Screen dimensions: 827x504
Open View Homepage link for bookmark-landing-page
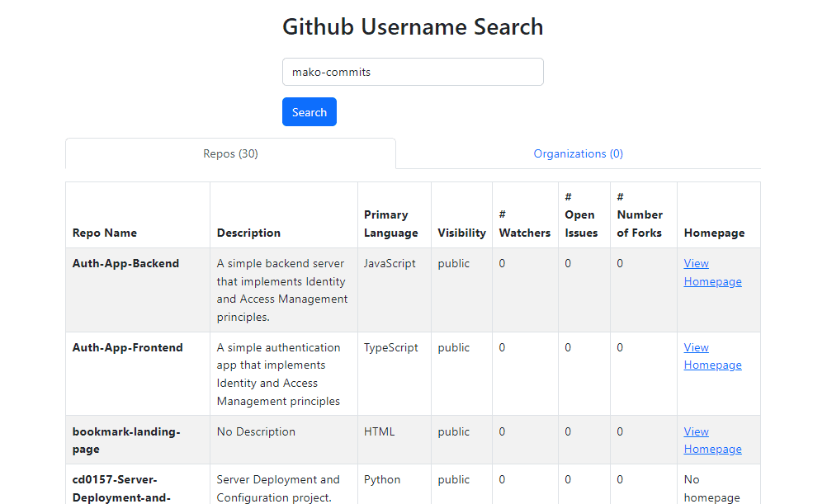[x=712, y=440]
